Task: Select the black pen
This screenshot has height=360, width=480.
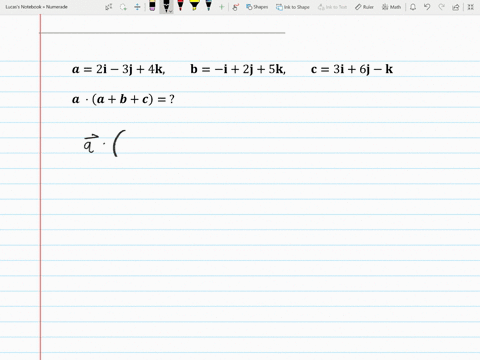Action: click(166, 5)
